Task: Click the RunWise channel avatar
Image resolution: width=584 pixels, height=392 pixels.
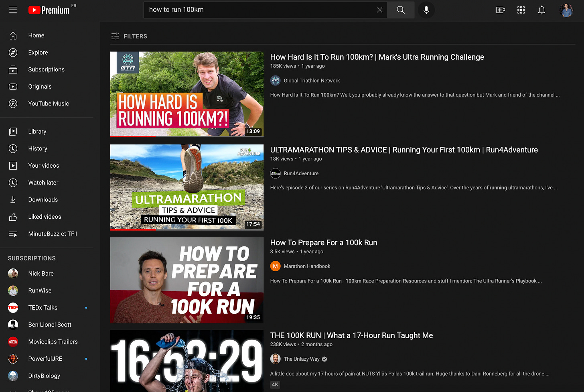Action: tap(13, 290)
